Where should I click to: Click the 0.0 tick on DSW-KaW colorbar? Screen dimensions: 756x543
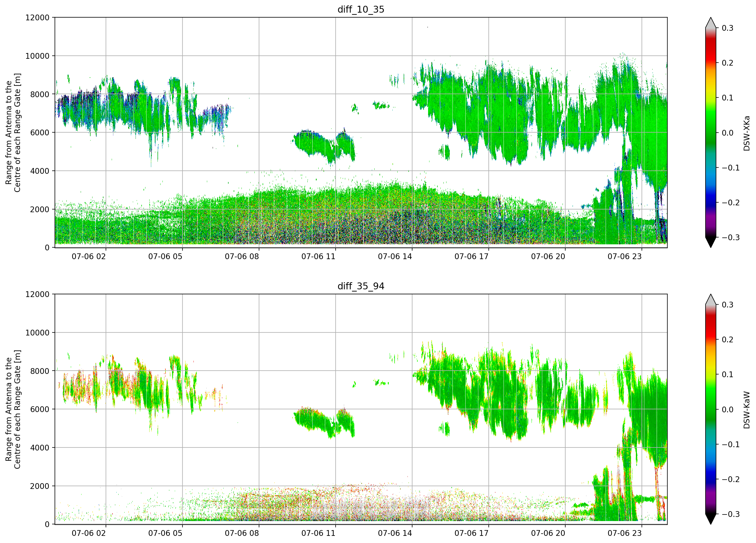tap(728, 410)
